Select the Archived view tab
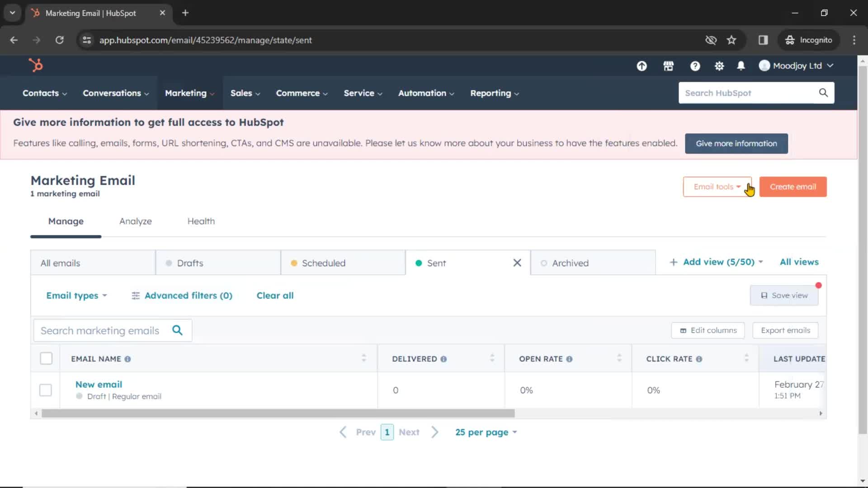Screen dimensions: 868x488 (x=593, y=263)
